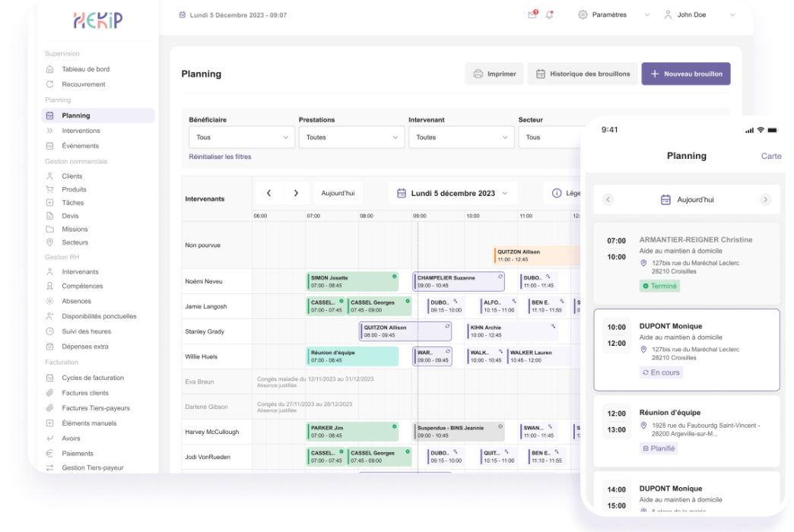Click the Tableau de bord home icon
Screen dimensions: 794x532
pyautogui.click(x=50, y=69)
